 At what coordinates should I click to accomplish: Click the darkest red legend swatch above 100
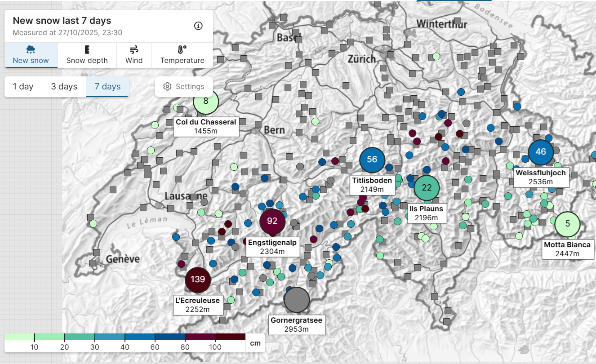coord(230,337)
